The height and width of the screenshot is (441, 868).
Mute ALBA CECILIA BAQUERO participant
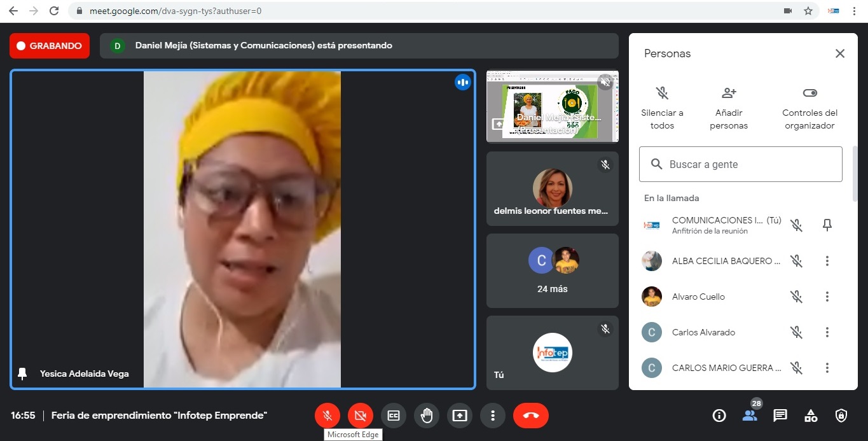click(x=796, y=261)
